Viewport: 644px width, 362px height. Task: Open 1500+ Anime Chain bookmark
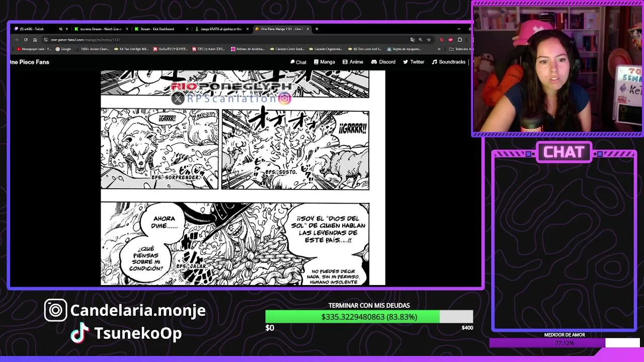(92, 49)
